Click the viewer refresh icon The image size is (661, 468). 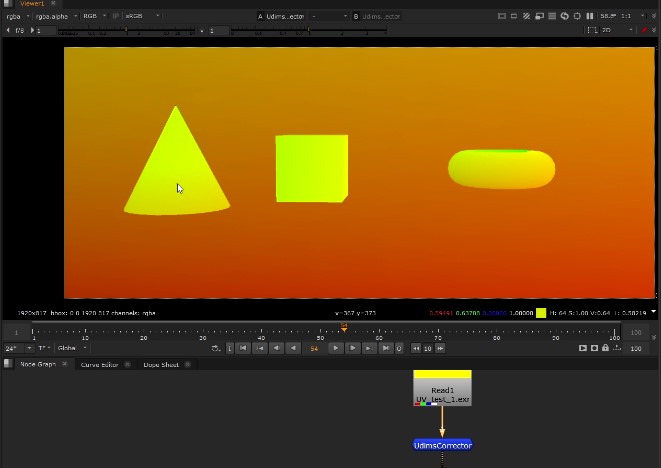pos(564,16)
